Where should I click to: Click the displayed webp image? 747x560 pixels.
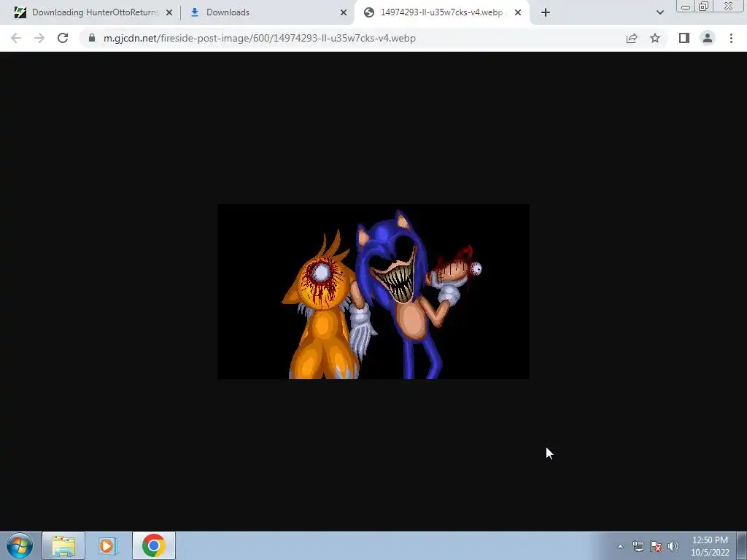coord(373,292)
